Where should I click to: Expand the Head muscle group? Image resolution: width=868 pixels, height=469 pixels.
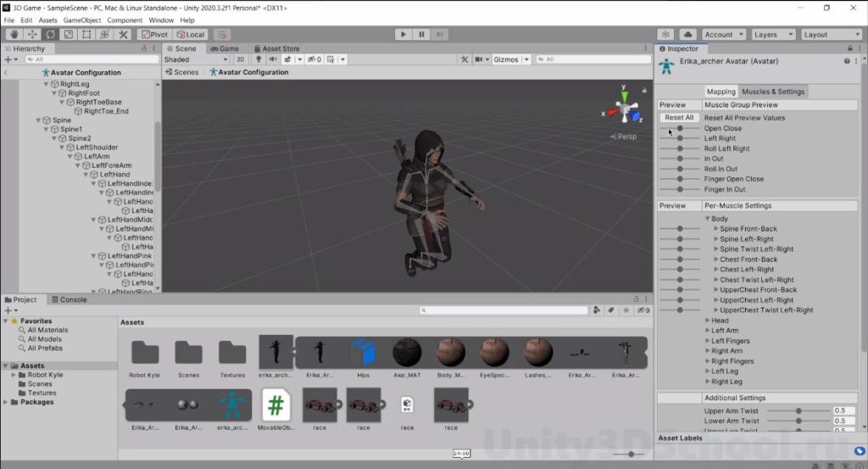coord(708,320)
